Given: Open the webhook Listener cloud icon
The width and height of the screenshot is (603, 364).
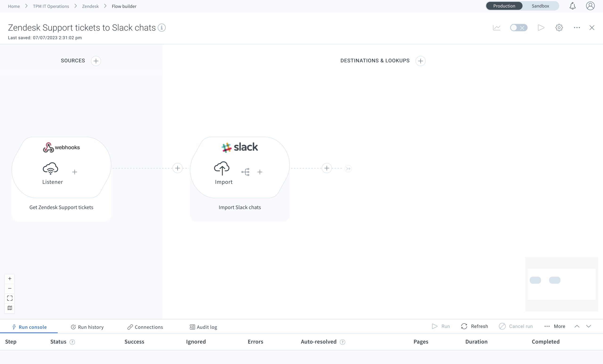Looking at the screenshot, I should pos(50,168).
